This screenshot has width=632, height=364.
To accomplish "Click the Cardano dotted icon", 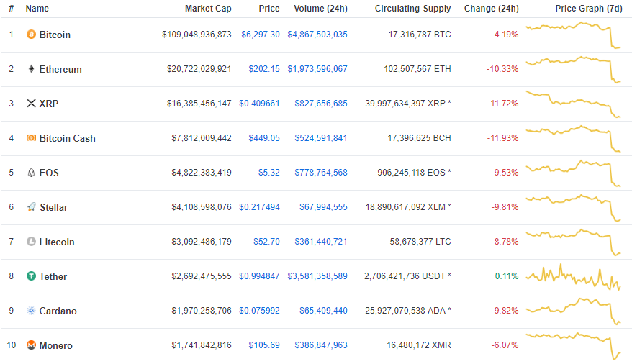I will (31, 311).
